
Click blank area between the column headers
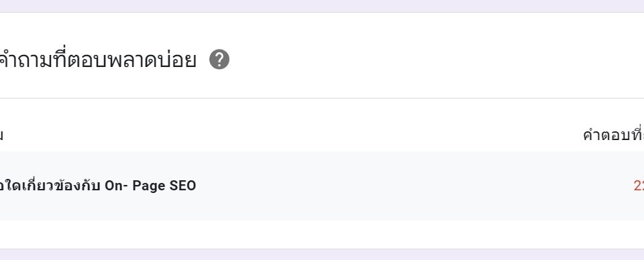[x=288, y=134]
